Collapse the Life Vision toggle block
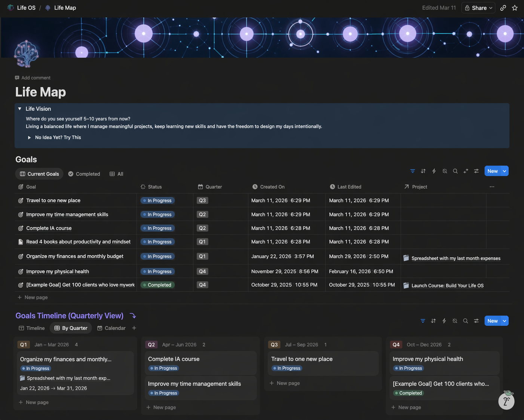The height and width of the screenshot is (420, 524). 20,109
